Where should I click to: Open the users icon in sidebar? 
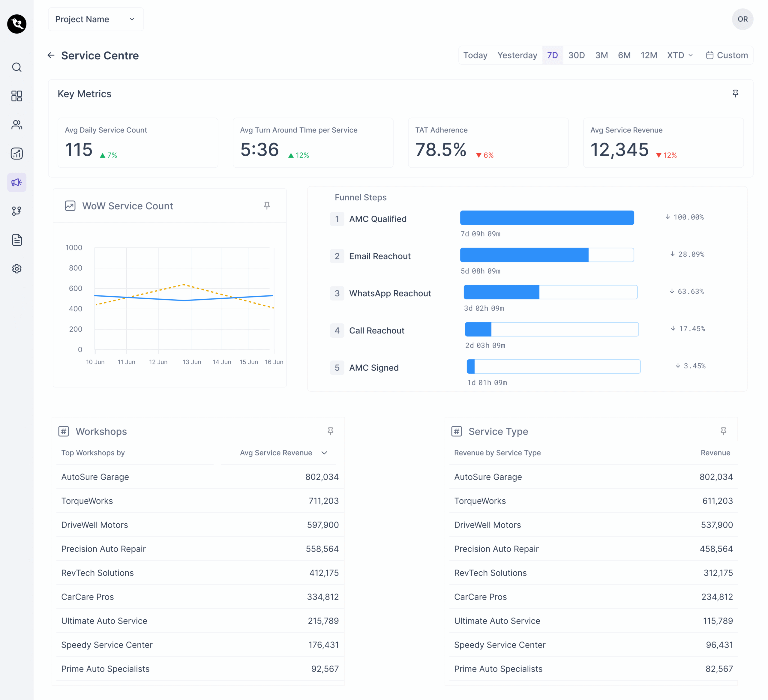(x=17, y=125)
